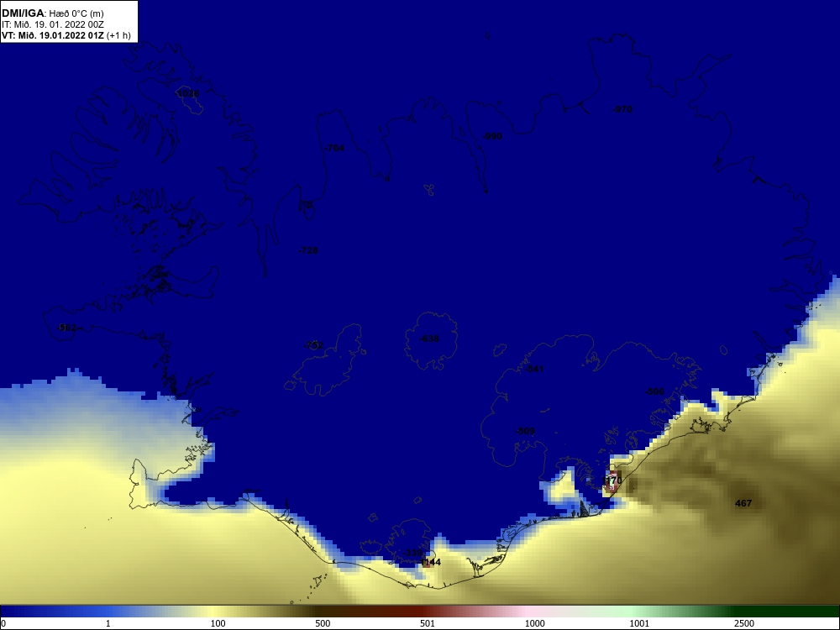Select the map value "-638" on the glacier
The height and width of the screenshot is (630, 840).
tap(429, 339)
